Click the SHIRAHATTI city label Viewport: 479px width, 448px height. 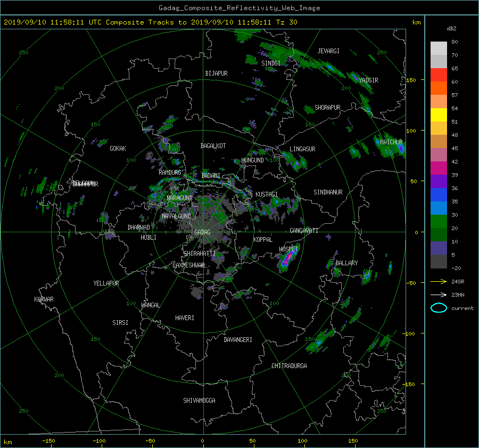(x=200, y=254)
